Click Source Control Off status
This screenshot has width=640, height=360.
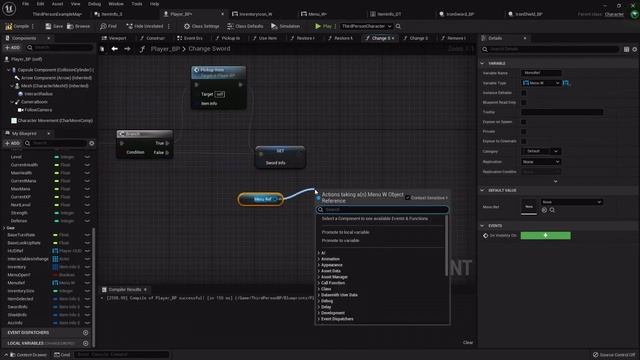tap(614, 355)
